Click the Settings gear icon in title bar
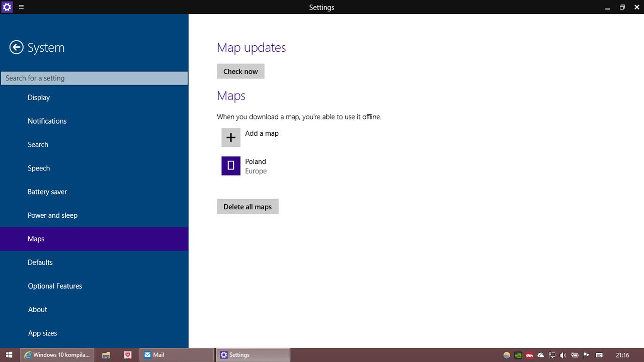Screen dimensions: 644x362 point(7,7)
